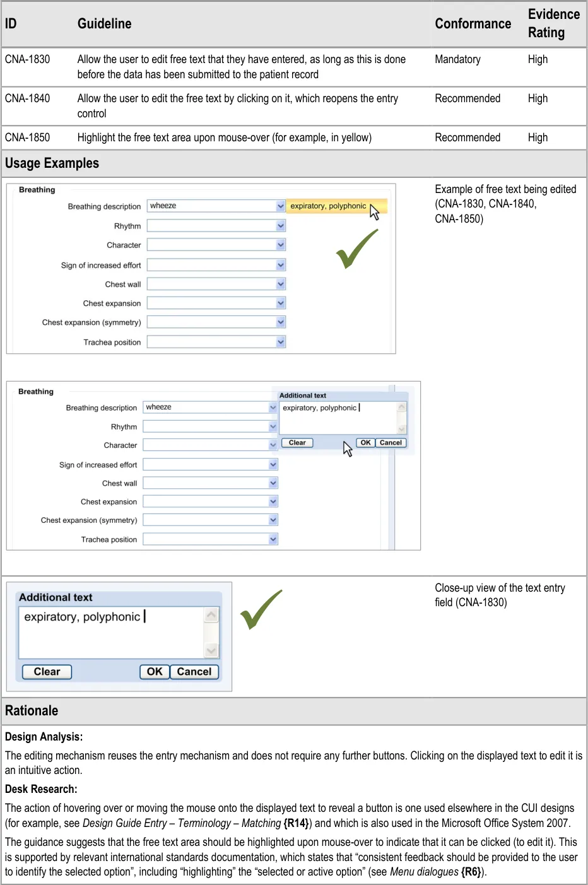Open the Character dropdown in the top form
588x885 pixels.
pos(281,245)
